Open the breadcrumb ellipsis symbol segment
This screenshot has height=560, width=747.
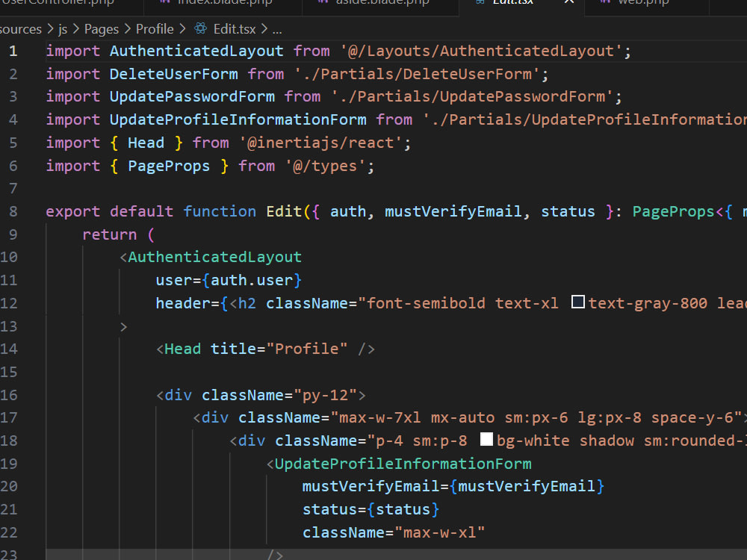pyautogui.click(x=277, y=30)
